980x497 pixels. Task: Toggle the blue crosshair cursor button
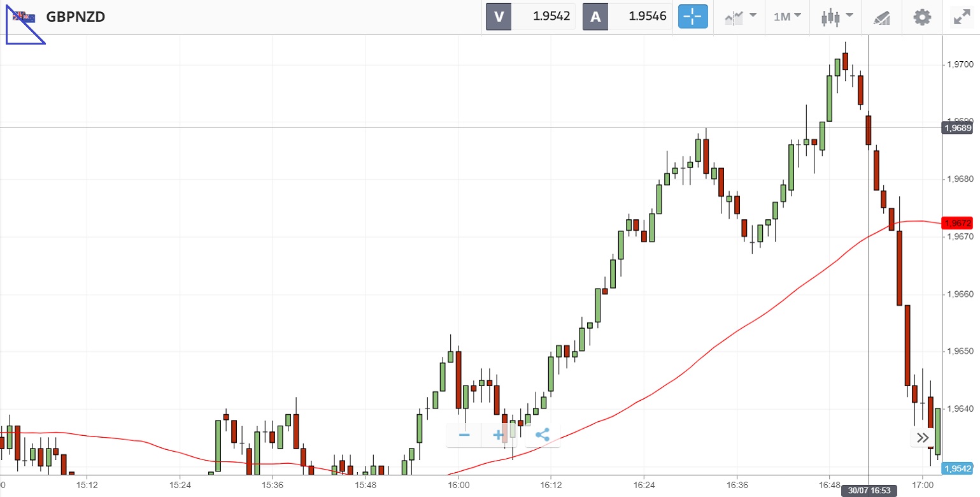693,17
